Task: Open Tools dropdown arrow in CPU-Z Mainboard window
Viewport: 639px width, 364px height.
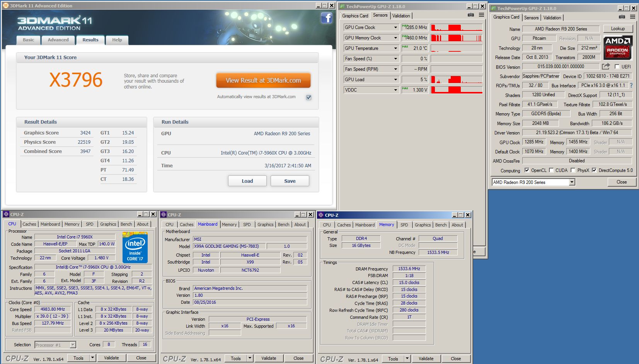Action: tap(250, 358)
